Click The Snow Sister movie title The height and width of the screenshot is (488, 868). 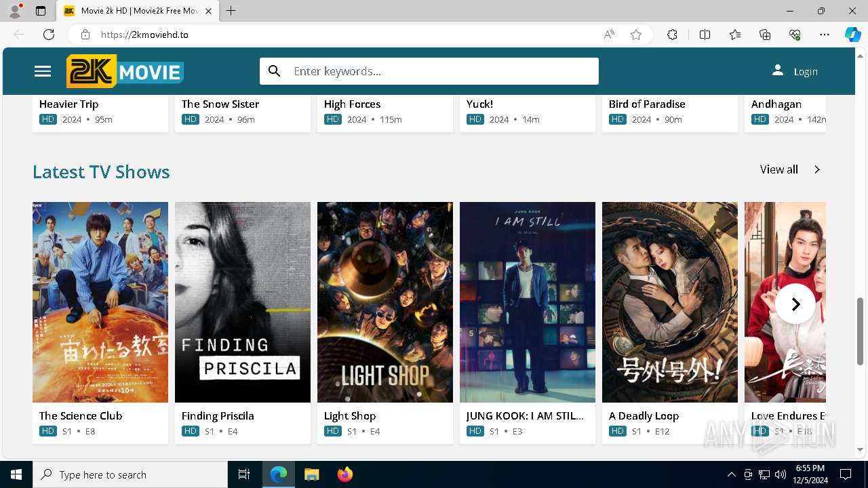[220, 104]
